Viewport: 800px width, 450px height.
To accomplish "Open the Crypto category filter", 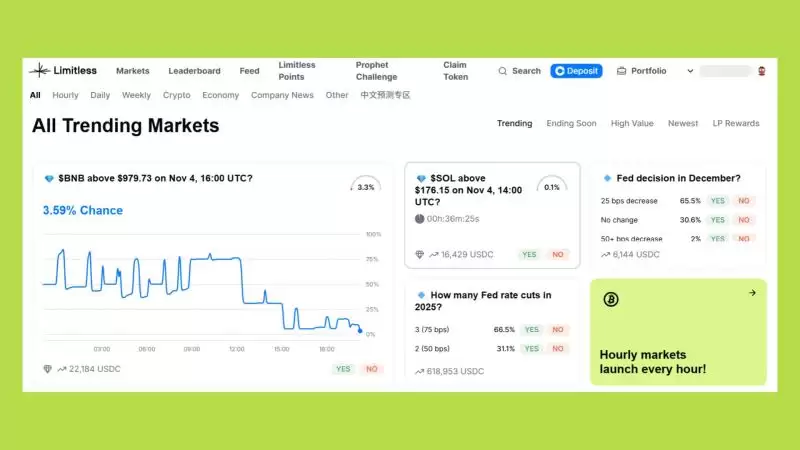I will [x=177, y=95].
